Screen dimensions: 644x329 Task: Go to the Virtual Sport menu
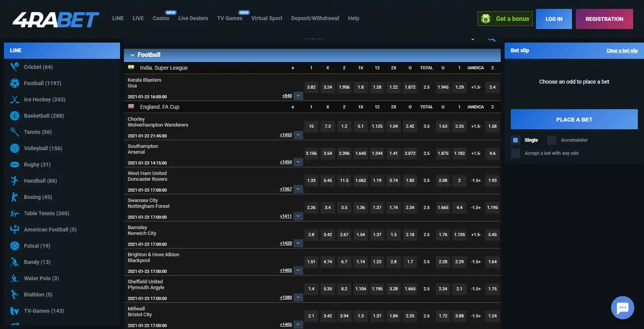[266, 18]
